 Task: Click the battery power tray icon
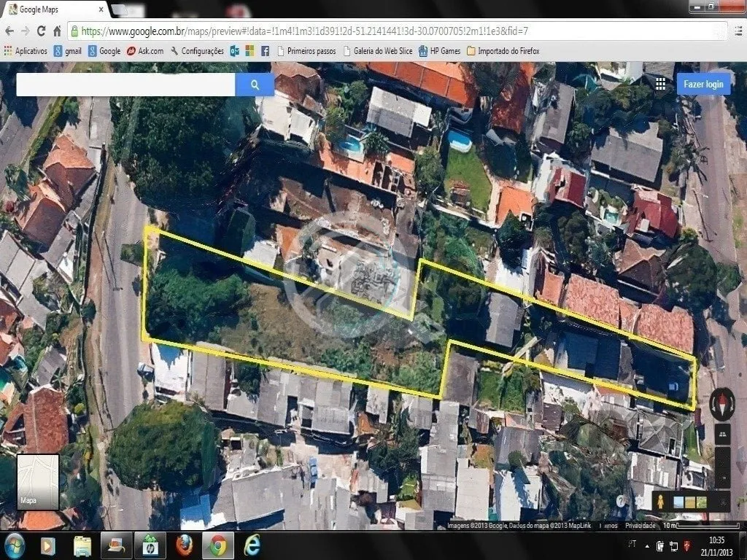point(660,546)
